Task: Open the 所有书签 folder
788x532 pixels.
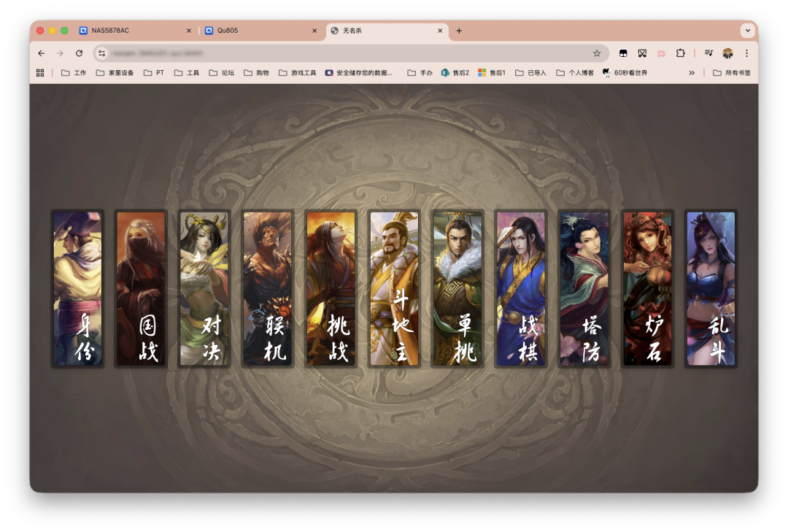Action: pos(732,73)
